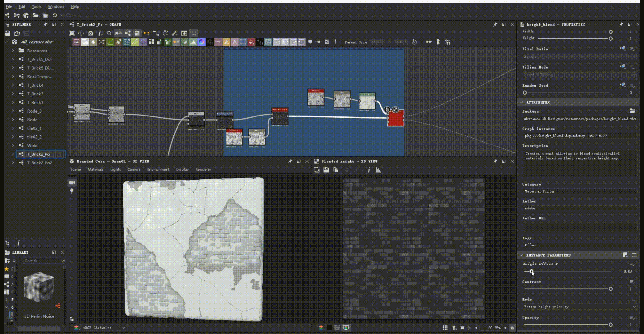
Task: Open the Windows menu
Action: (56, 6)
